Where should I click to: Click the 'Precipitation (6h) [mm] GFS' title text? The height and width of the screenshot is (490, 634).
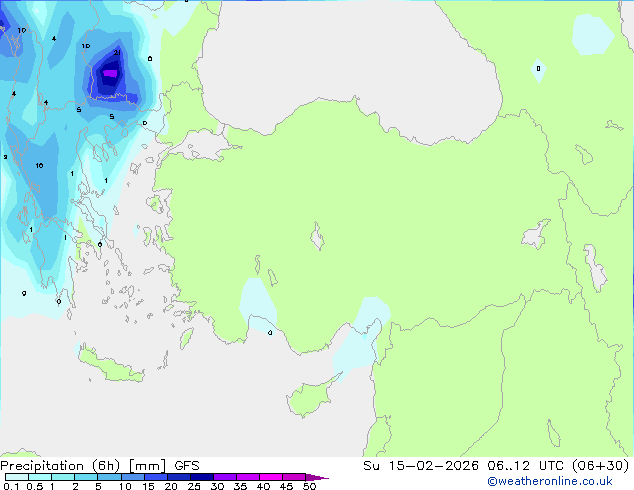coord(100,466)
